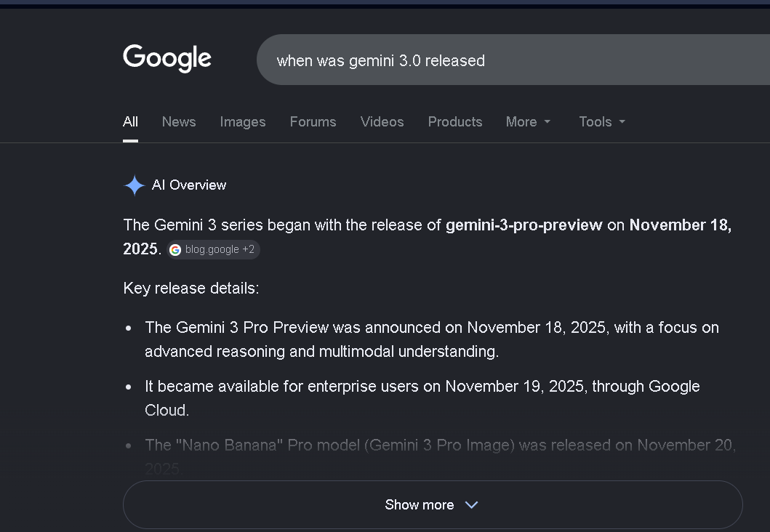Click the AI Overview heading label

[x=189, y=185]
